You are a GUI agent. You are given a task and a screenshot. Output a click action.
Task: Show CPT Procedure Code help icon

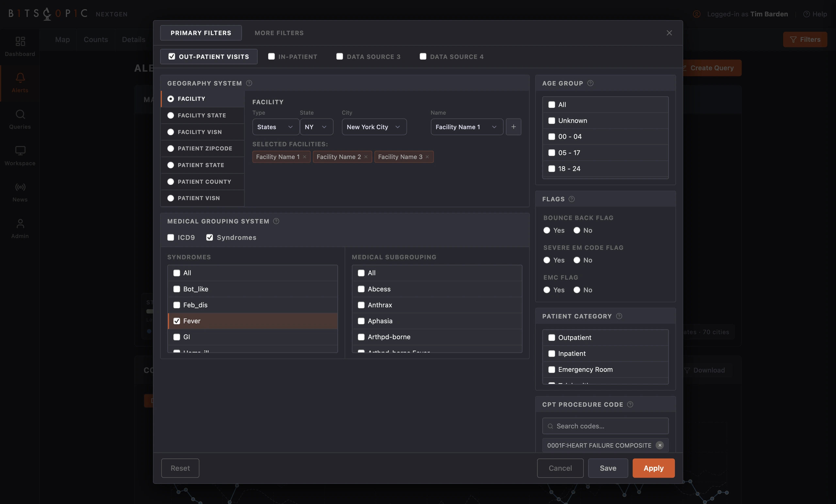[x=630, y=404]
